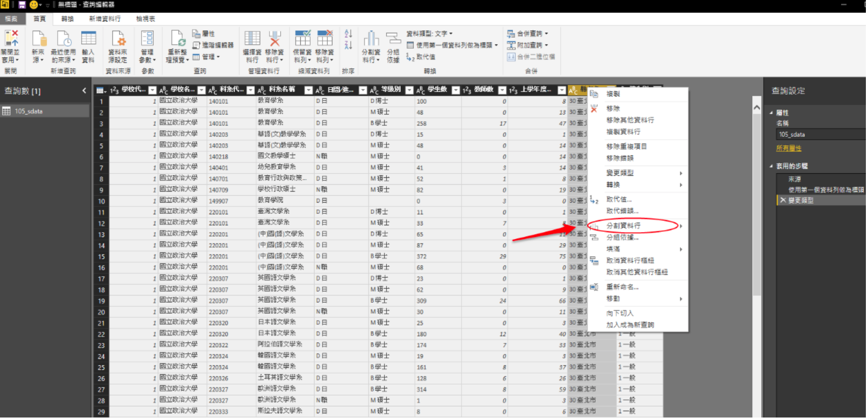This screenshot has height=418, width=868.
Task: Sort ascending with the A-Z icon
Action: click(348, 33)
